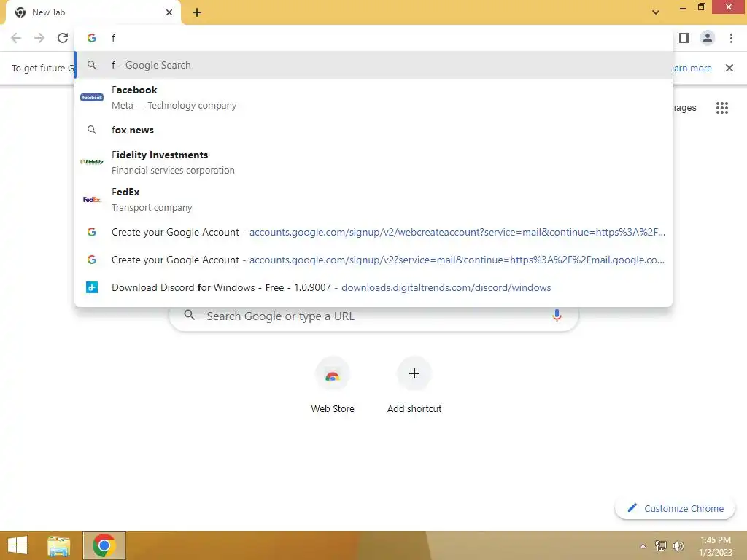
Task: Open signup/v2?service=mail Google Account suggestion
Action: pos(373,260)
